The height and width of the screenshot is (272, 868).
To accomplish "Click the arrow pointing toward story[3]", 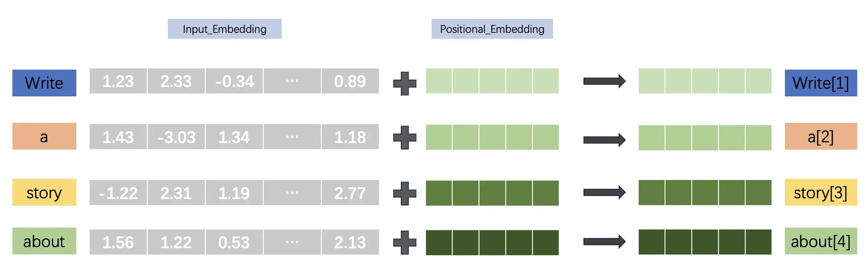I will pos(604,192).
